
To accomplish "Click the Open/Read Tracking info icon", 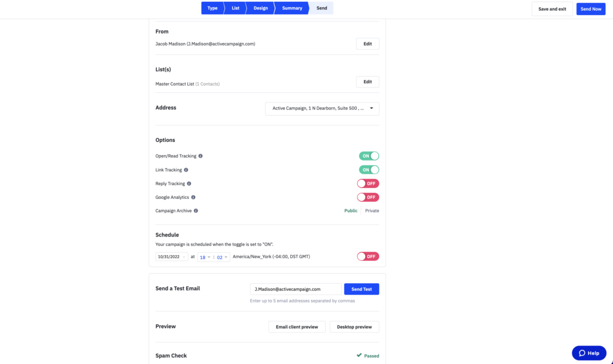I will tap(201, 156).
